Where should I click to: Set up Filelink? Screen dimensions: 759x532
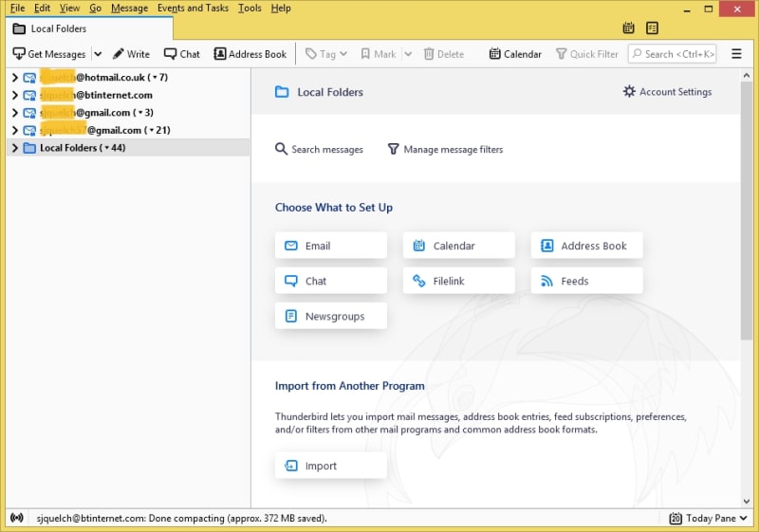(459, 281)
